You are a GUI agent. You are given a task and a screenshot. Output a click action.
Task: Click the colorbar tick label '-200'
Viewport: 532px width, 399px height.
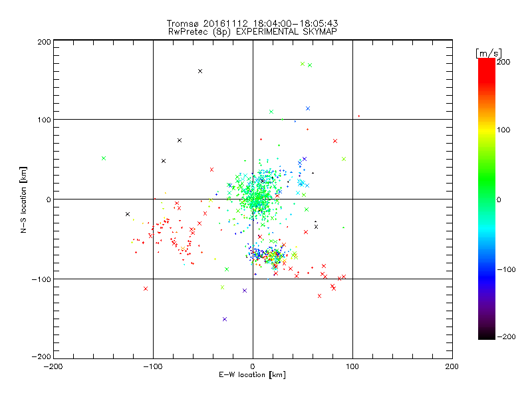pyautogui.click(x=506, y=337)
